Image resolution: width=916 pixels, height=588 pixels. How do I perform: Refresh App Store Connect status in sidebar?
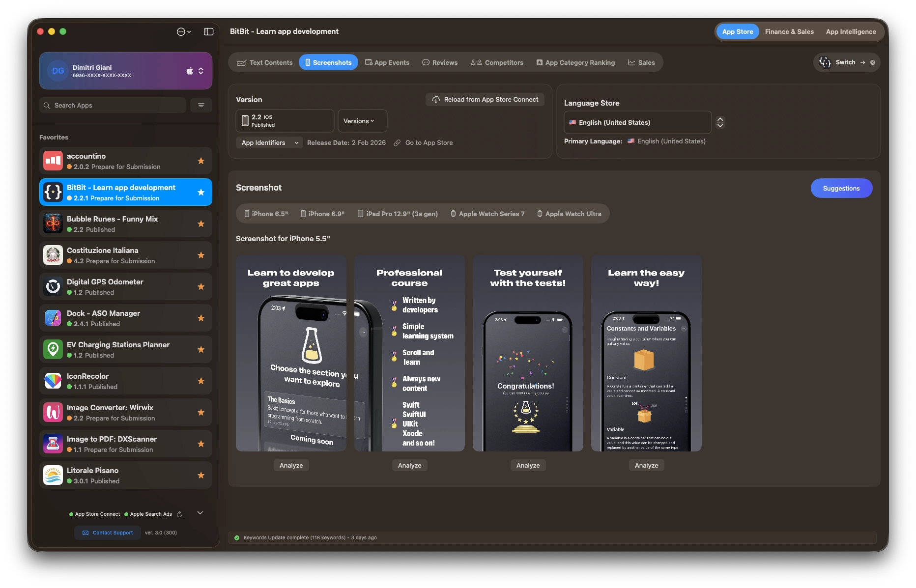[179, 514]
